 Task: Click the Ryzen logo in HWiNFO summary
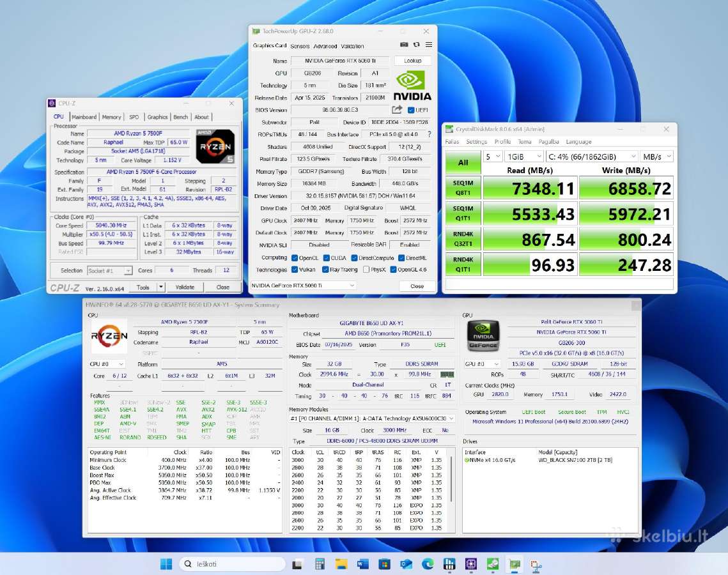pos(109,336)
